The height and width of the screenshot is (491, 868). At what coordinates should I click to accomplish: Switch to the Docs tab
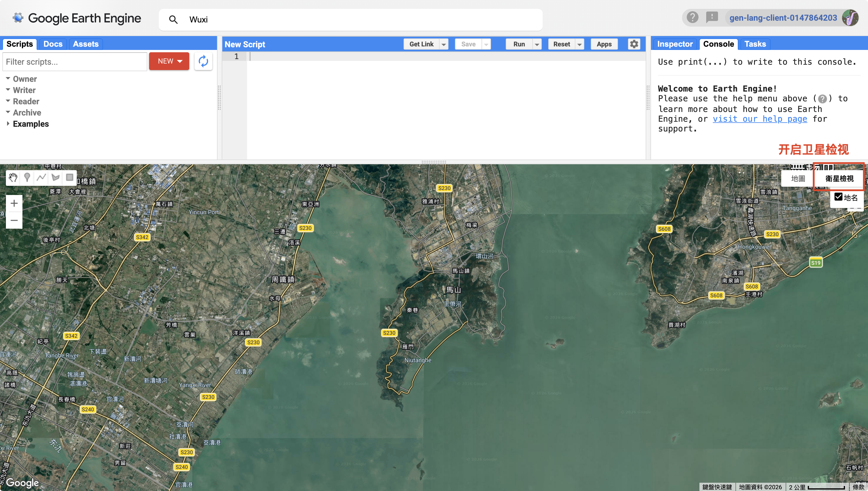[x=53, y=44]
